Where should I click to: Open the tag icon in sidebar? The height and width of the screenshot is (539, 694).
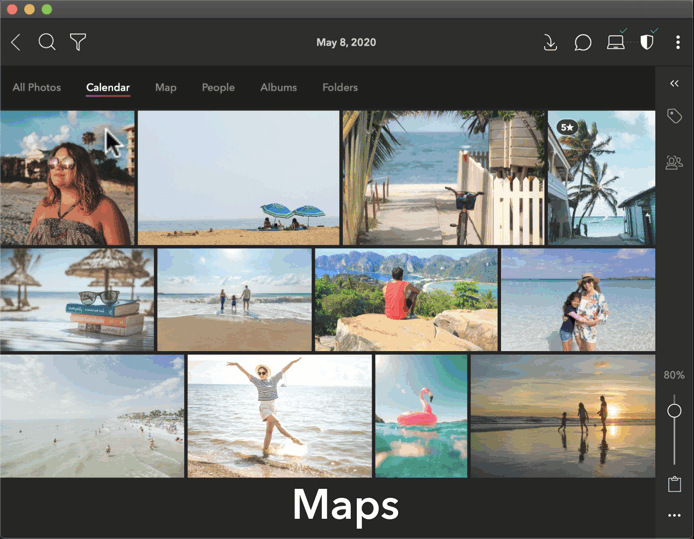click(674, 116)
